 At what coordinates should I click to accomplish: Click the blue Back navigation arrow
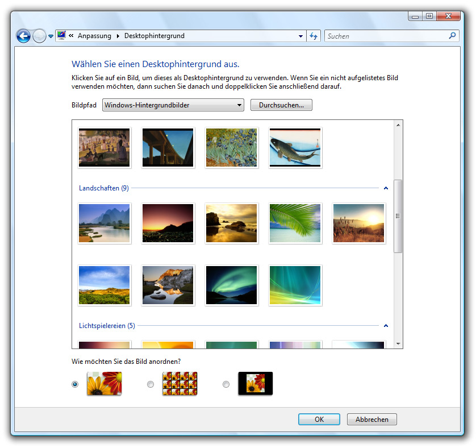tap(23, 36)
